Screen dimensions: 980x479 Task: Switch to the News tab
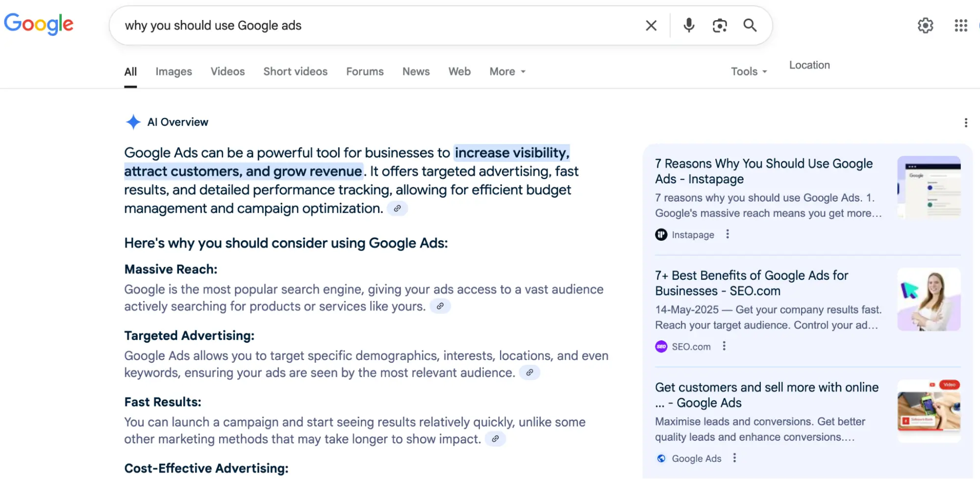pos(416,72)
